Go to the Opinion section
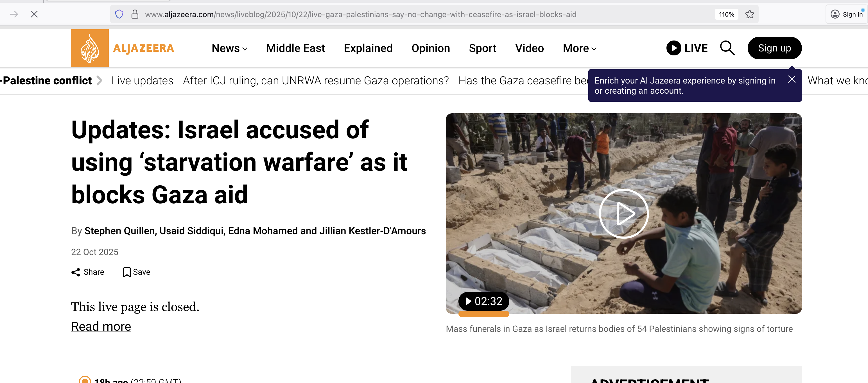The width and height of the screenshot is (868, 383). [431, 48]
